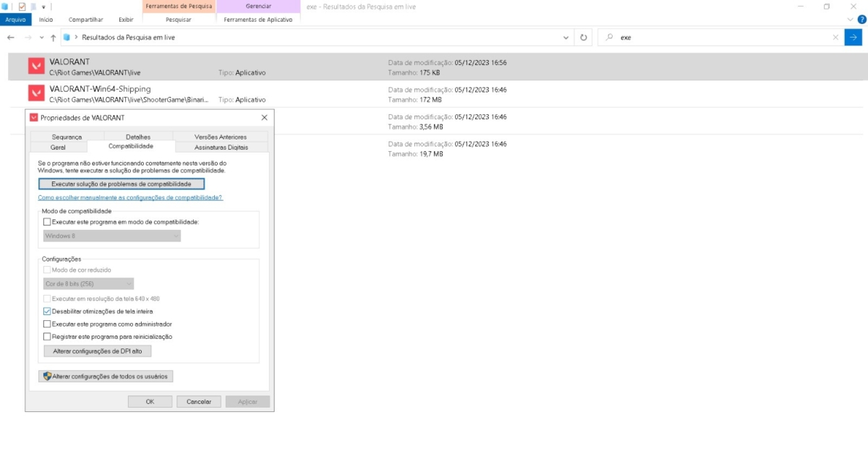Click the blue search go arrow
Screen dimensions: 868x451
click(854, 37)
